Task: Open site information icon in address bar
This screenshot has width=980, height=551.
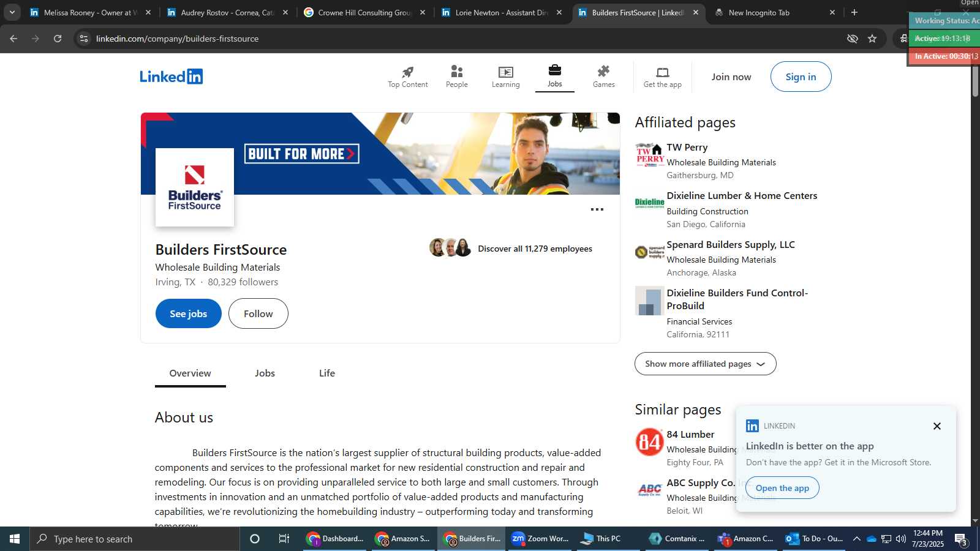Action: point(84,39)
